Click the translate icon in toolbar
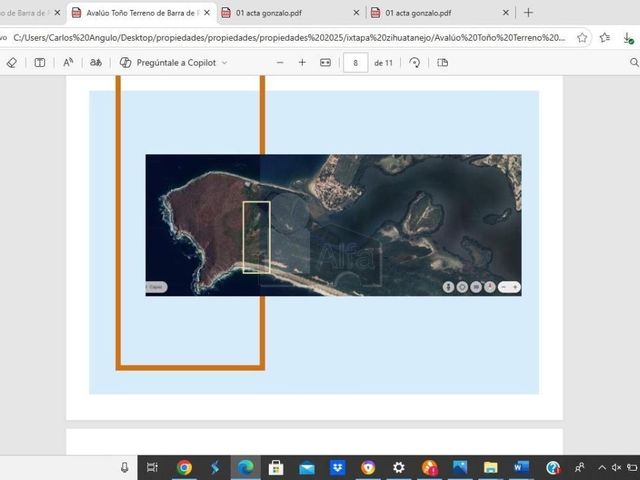 point(96,62)
